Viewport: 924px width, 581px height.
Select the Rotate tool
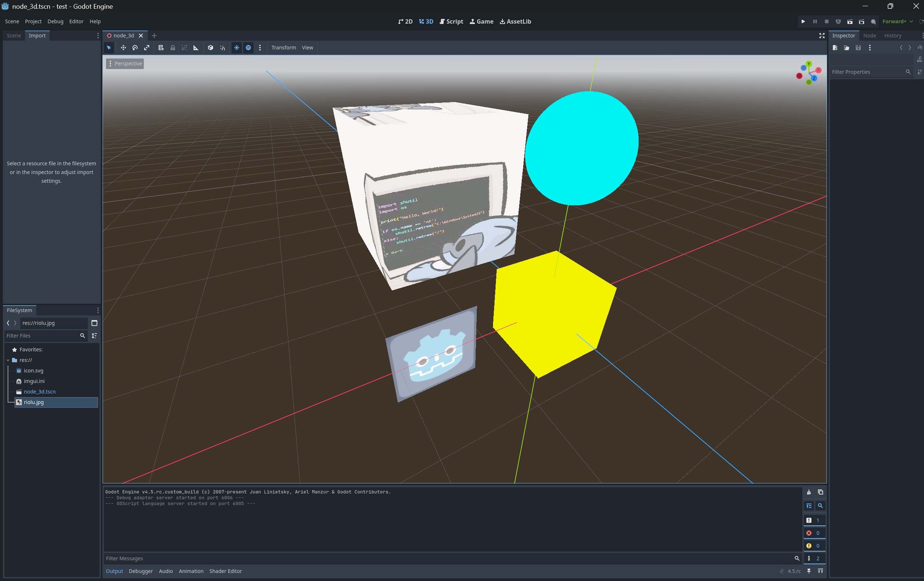tap(135, 48)
